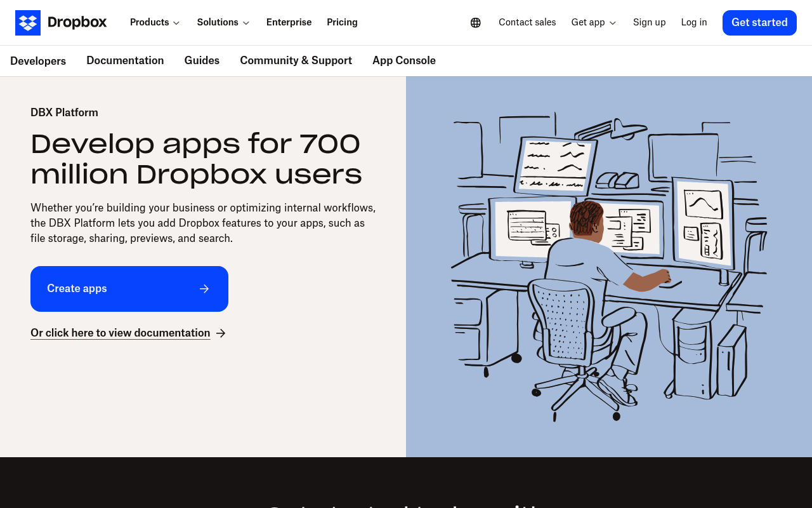Click the Dropbox wordmark text

click(x=77, y=23)
